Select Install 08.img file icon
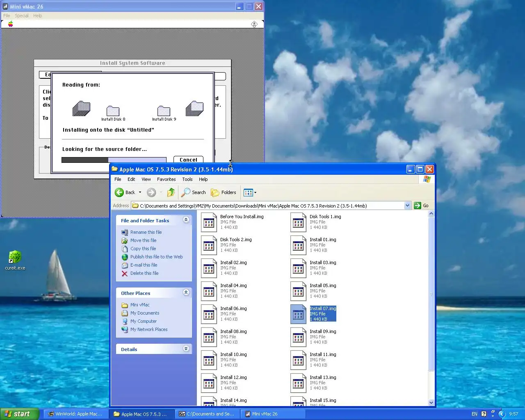Screen dimensions: 525x420 click(209, 337)
